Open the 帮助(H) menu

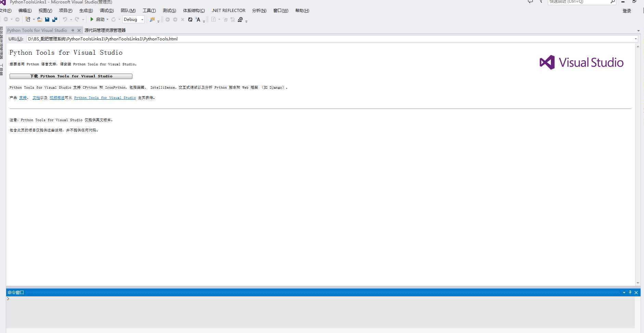tap(302, 11)
